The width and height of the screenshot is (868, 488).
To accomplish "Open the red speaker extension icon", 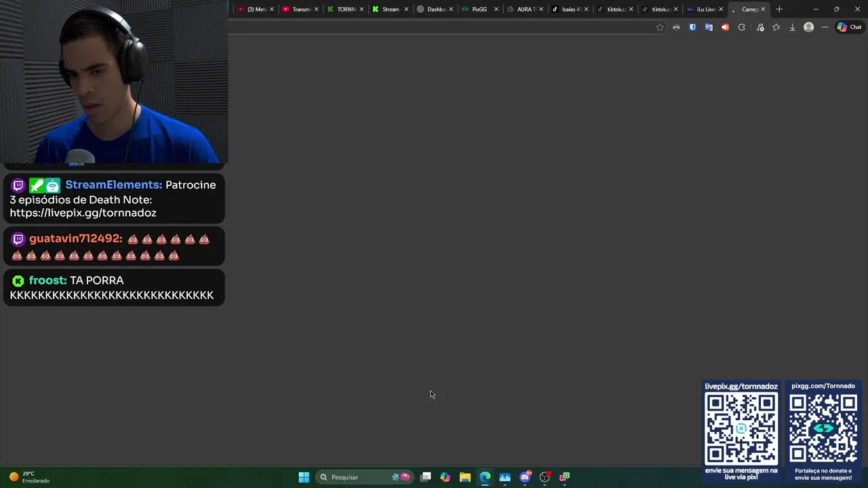I will [x=725, y=27].
